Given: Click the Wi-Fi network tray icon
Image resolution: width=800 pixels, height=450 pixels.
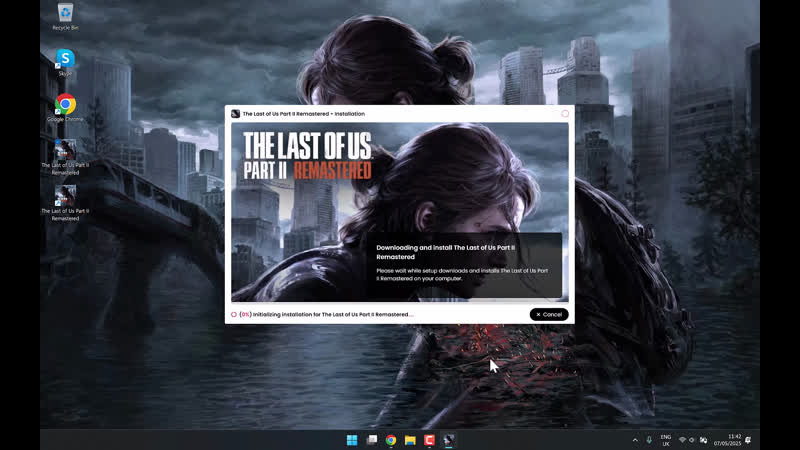Looking at the screenshot, I should point(682,440).
